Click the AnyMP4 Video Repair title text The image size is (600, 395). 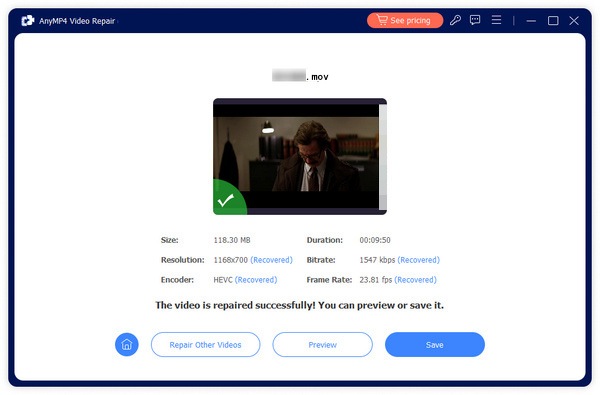pos(77,21)
